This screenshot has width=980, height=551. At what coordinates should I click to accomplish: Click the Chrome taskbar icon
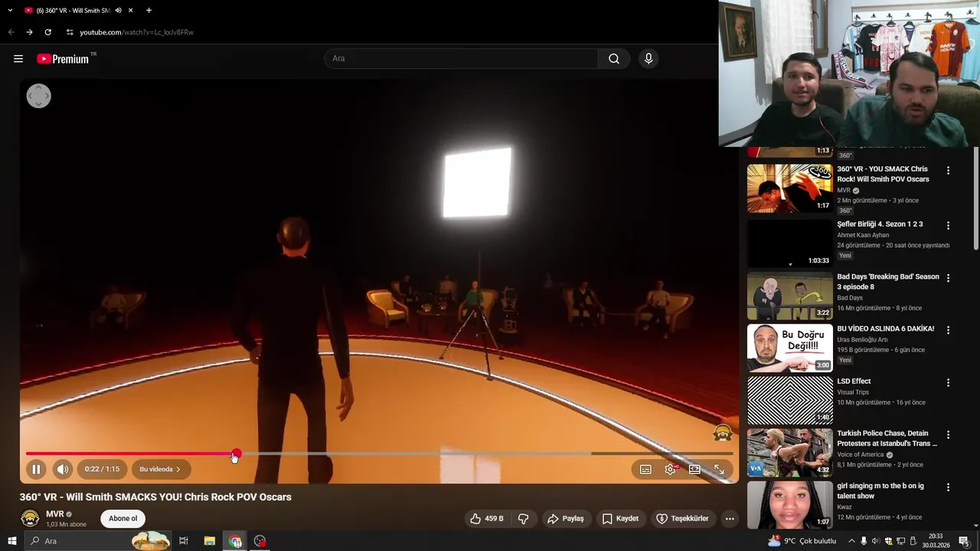point(235,541)
